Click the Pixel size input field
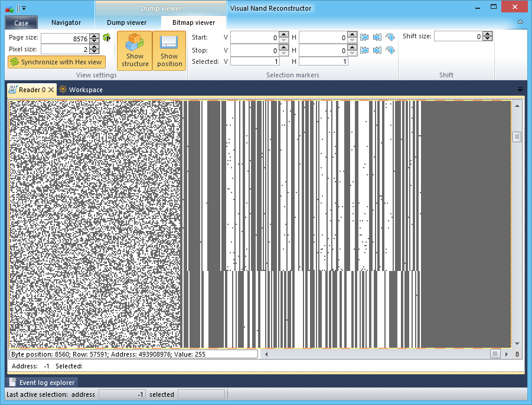532x405 pixels. coord(66,49)
